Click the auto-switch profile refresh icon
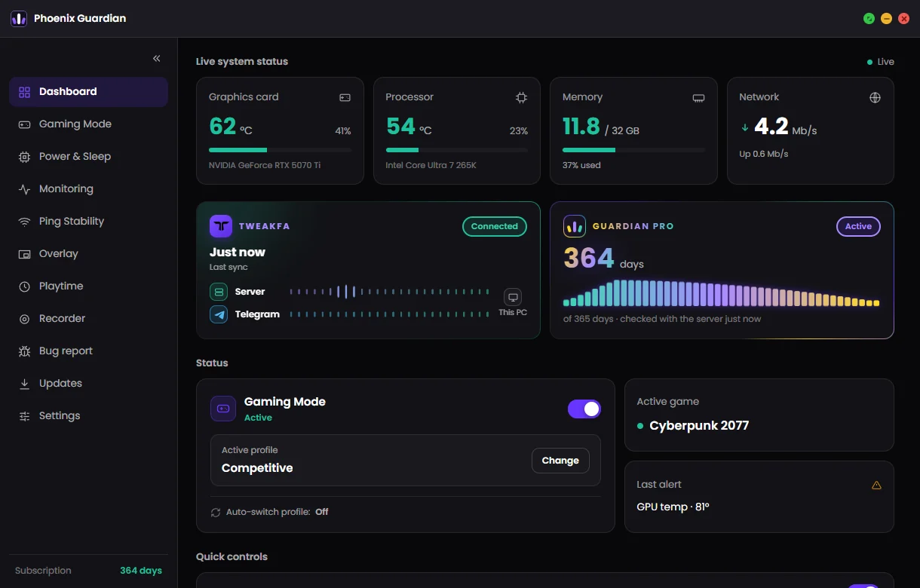920x588 pixels. [216, 513]
